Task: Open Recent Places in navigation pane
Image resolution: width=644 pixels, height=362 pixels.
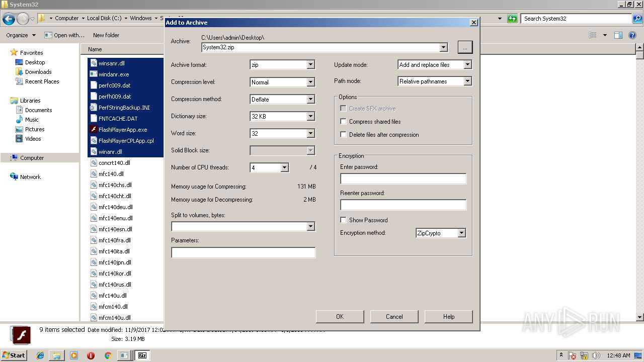Action: 42,81
